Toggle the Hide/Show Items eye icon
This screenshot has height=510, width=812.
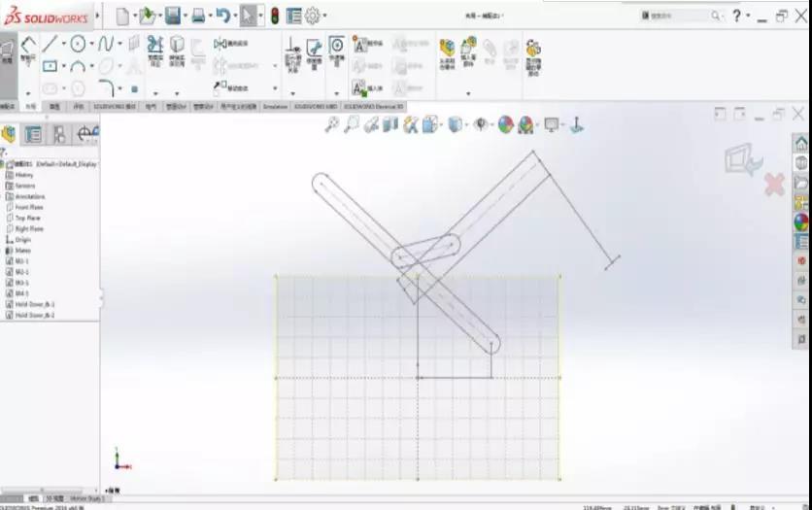tap(481, 124)
